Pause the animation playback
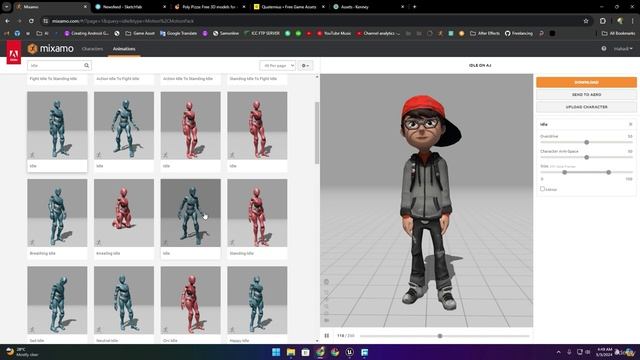This screenshot has height=360, width=640. click(x=327, y=336)
